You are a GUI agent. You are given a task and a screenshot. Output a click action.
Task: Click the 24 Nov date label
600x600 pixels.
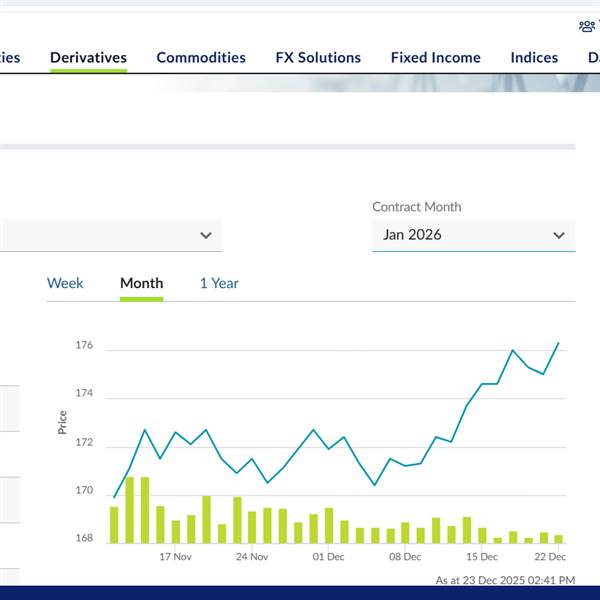pyautogui.click(x=252, y=557)
